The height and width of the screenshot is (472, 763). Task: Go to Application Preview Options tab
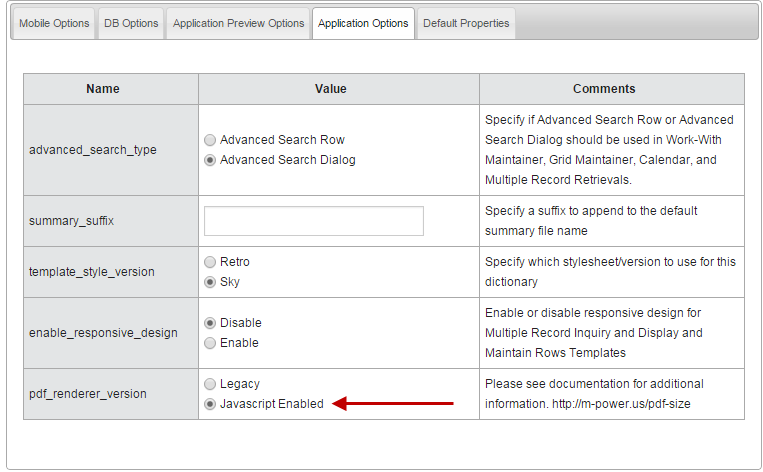click(x=238, y=23)
